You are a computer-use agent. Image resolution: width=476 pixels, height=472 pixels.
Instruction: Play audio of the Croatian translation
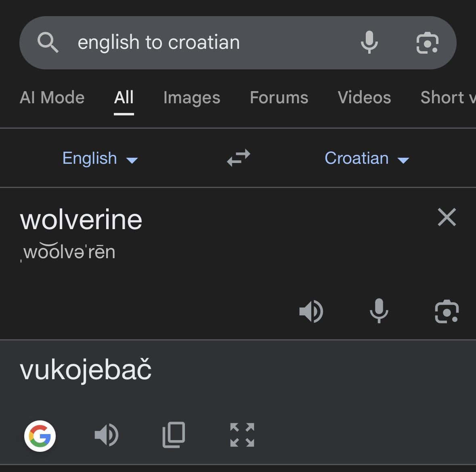coord(106,435)
